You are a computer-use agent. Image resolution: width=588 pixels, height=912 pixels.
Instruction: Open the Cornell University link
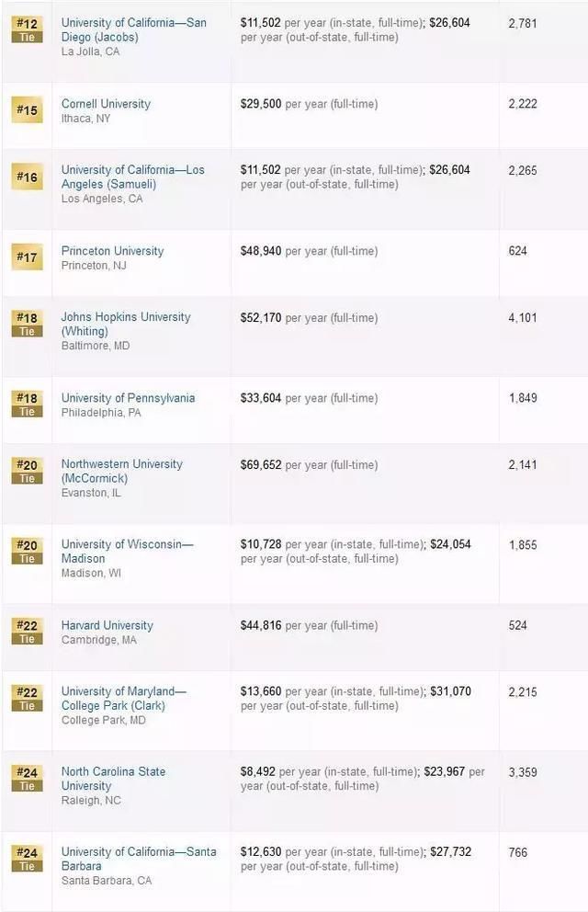(106, 104)
